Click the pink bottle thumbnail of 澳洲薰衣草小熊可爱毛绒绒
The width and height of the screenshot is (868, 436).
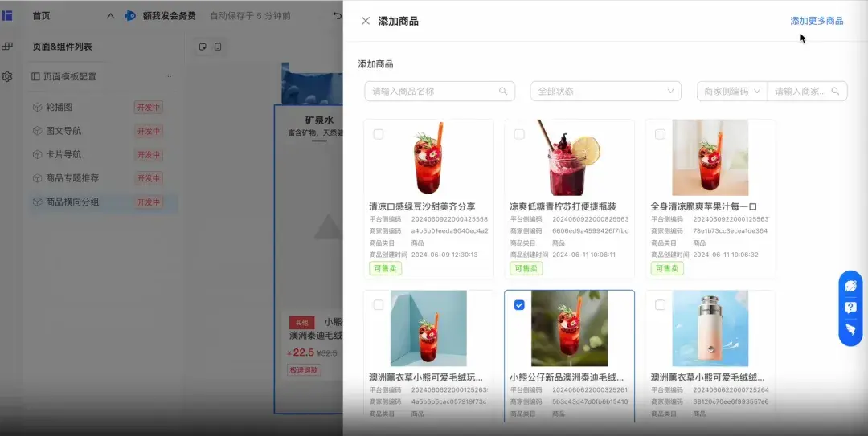point(710,328)
